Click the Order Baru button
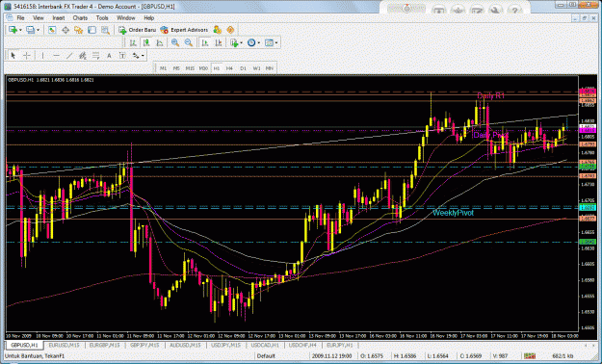The image size is (602, 364). (x=138, y=30)
